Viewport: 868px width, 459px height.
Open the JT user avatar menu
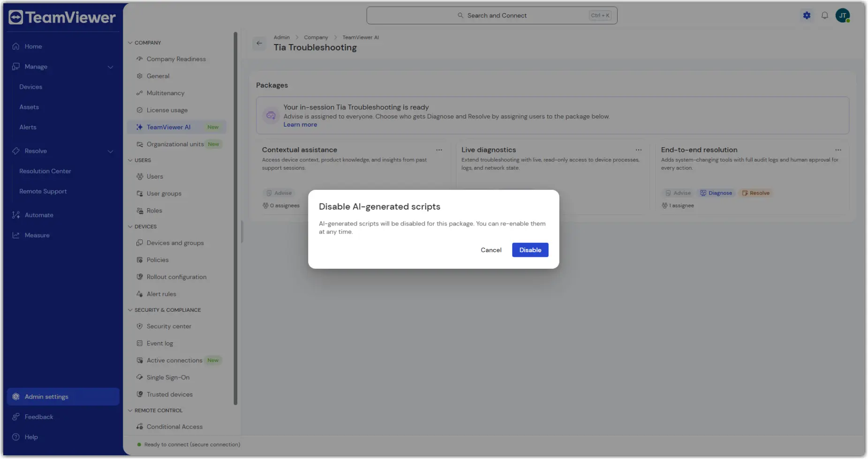coord(843,15)
